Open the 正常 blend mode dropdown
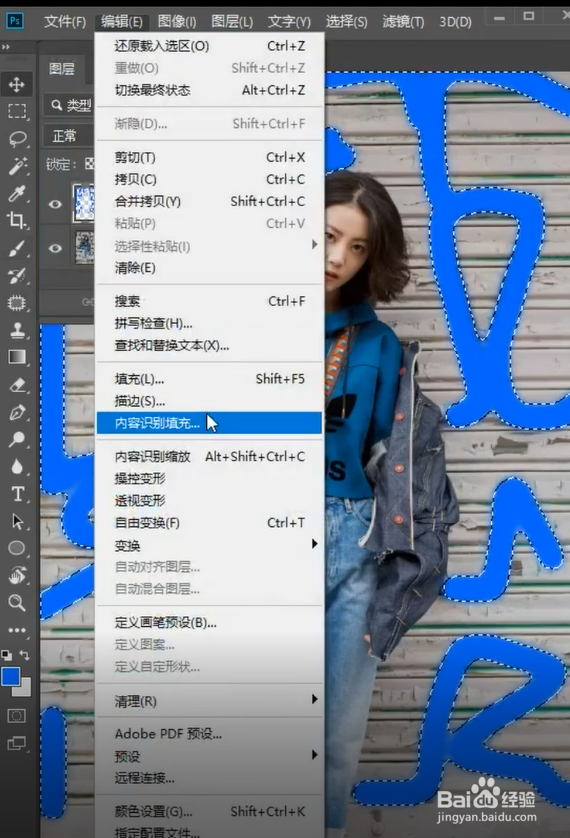This screenshot has width=570, height=838. [68, 136]
